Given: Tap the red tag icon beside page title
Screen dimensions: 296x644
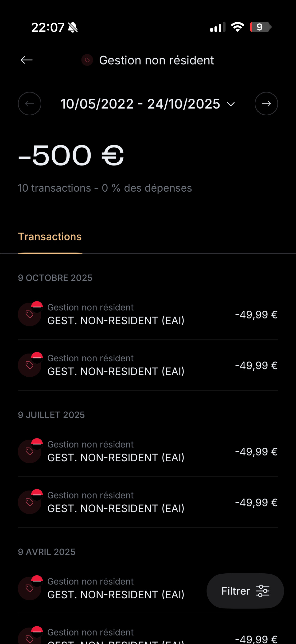Looking at the screenshot, I should (x=87, y=60).
